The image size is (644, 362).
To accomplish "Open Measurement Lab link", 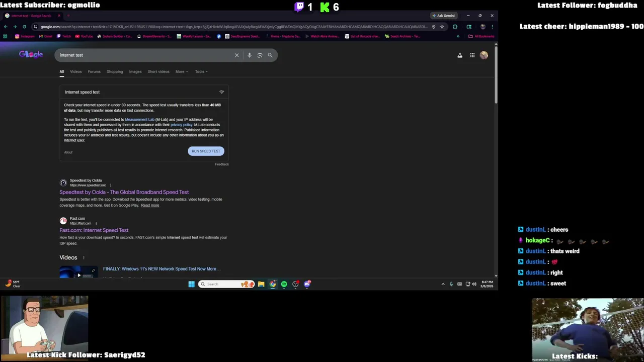I will [139, 120].
